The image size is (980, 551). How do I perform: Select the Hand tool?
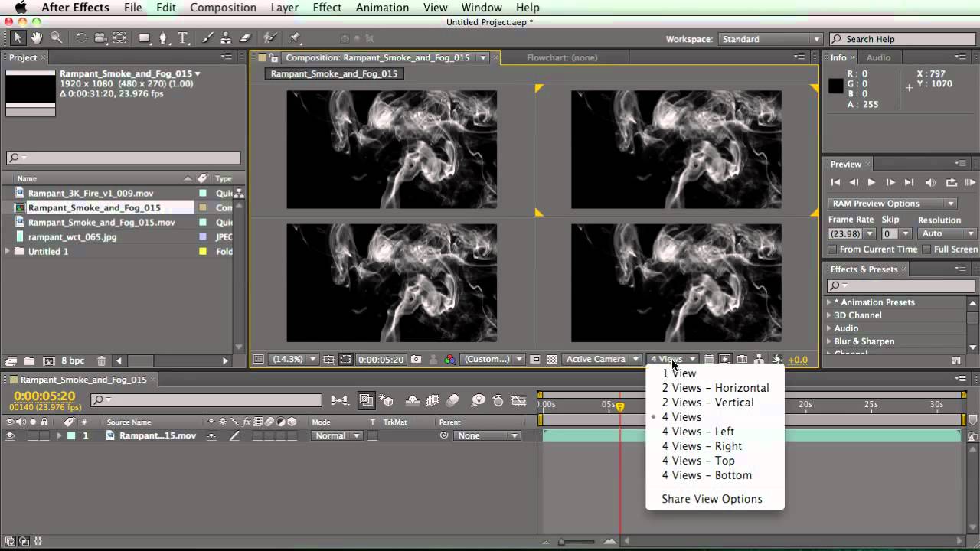(x=37, y=37)
